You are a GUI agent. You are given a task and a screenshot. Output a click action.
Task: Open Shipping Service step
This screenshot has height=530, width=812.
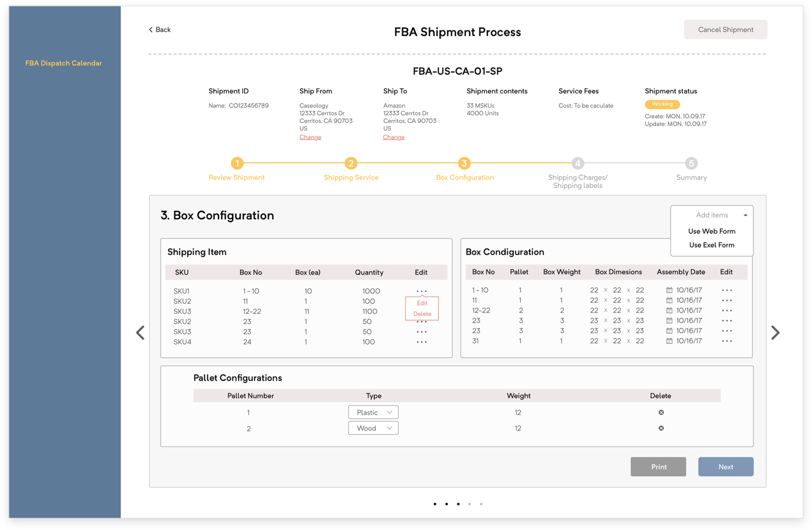(351, 177)
